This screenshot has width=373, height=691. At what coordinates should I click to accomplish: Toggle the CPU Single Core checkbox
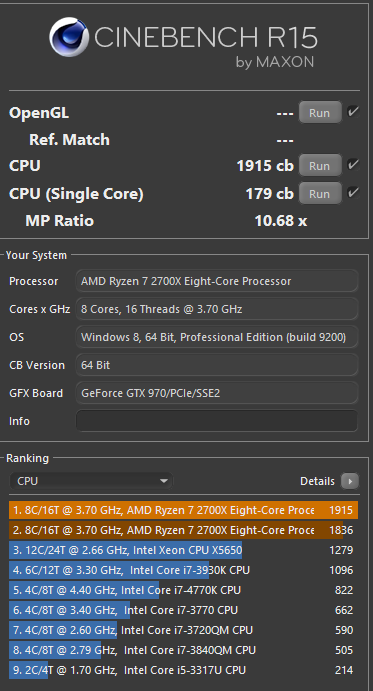tap(353, 193)
